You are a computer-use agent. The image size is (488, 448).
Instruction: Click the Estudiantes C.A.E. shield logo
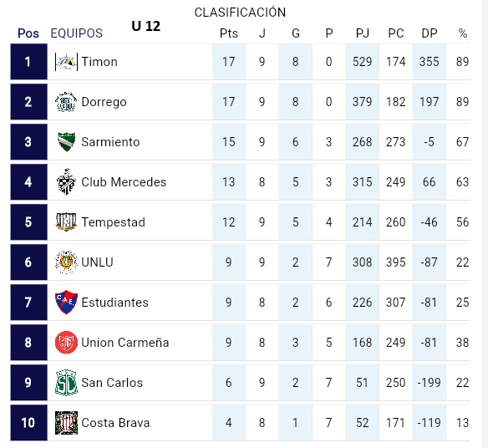click(x=66, y=303)
